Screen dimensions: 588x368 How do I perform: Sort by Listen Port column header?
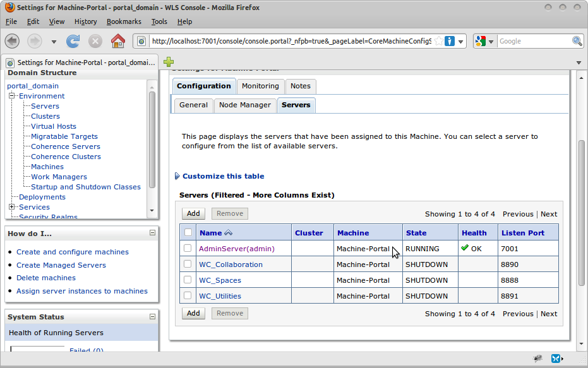(523, 233)
